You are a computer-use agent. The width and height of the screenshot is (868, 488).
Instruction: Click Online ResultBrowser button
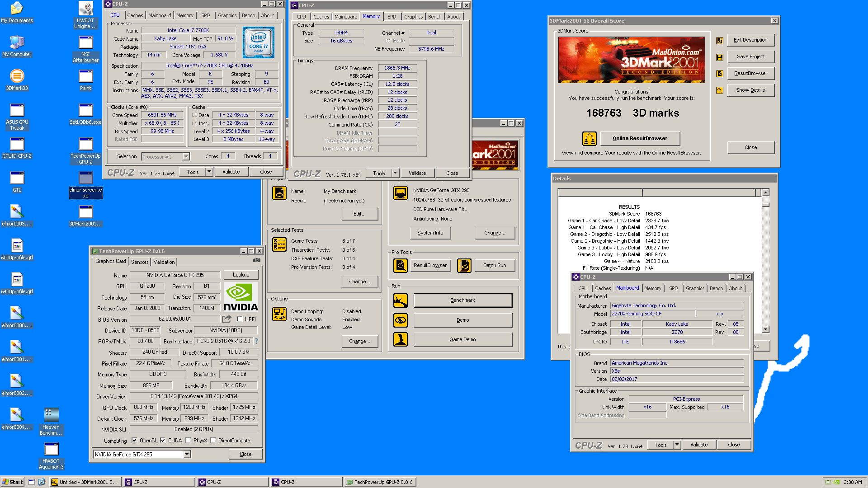(640, 139)
